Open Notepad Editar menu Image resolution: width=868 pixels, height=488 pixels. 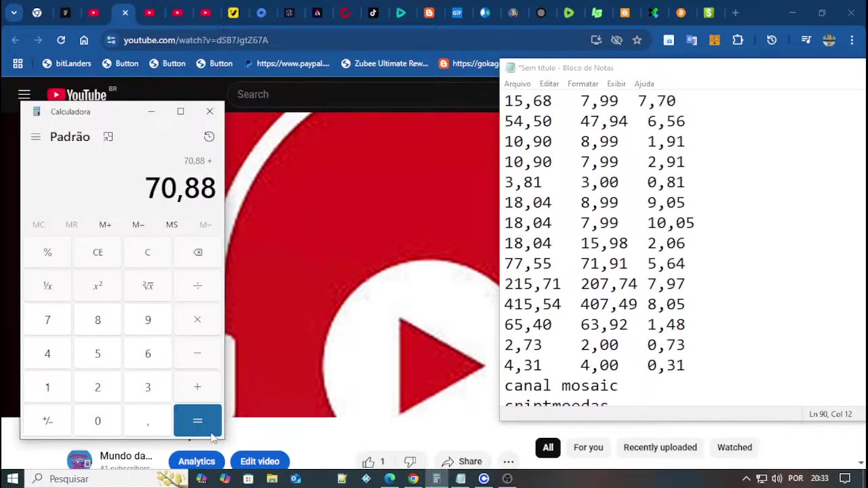point(549,84)
